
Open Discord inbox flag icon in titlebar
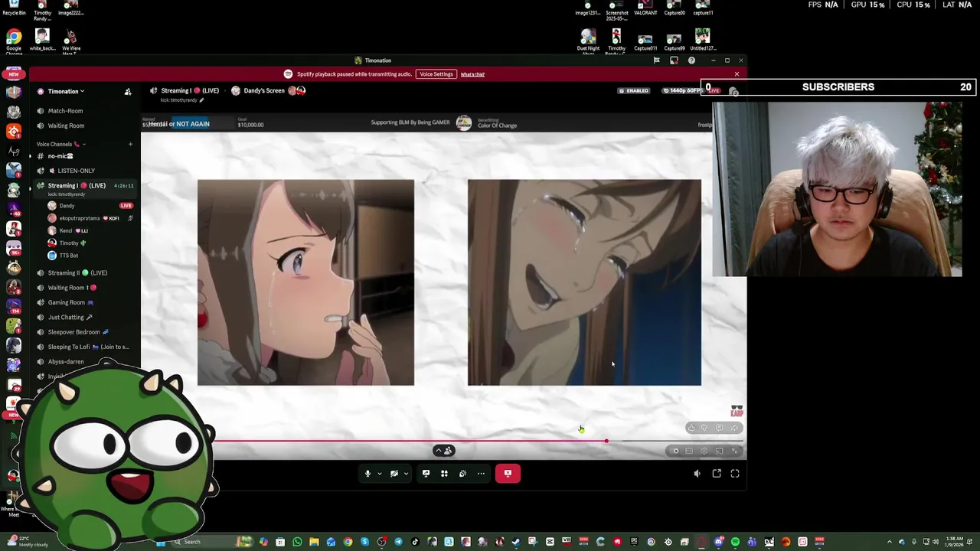[x=656, y=60]
